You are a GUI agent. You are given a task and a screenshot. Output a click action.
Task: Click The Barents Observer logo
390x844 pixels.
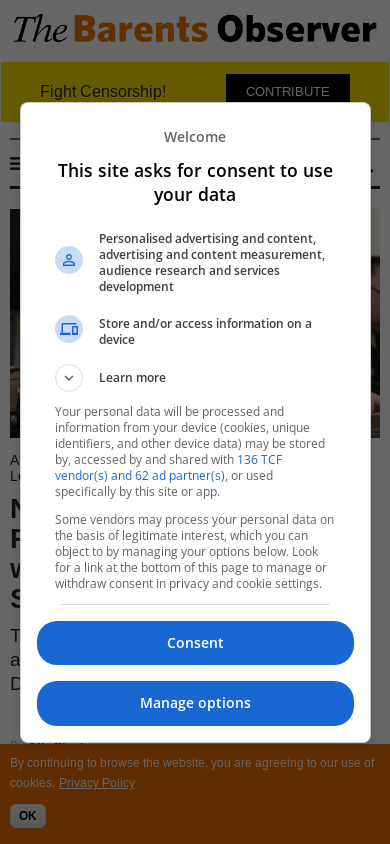coord(195,29)
